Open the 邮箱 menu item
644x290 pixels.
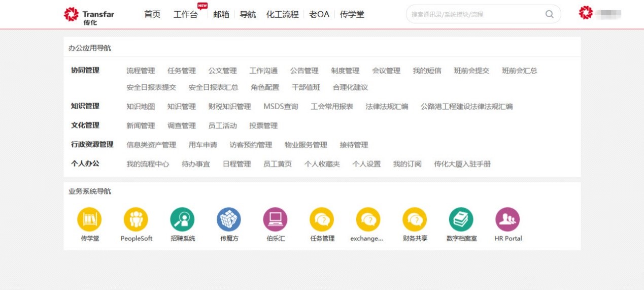pos(221,14)
